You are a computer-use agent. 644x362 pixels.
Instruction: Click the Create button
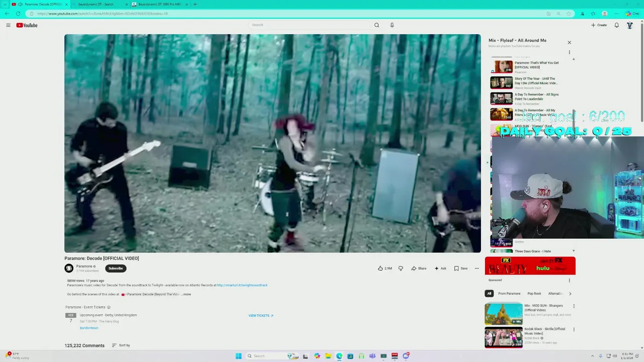[599, 25]
